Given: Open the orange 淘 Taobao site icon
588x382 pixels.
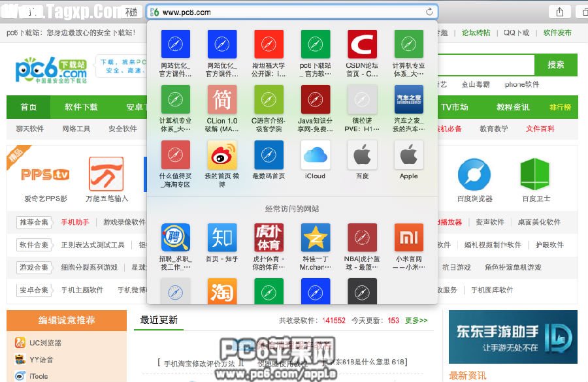Looking at the screenshot, I should 222,291.
